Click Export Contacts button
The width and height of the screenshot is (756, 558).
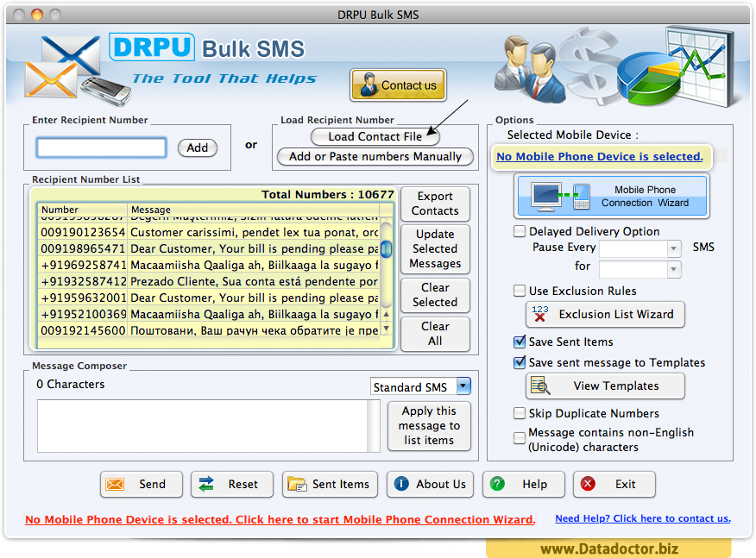pyautogui.click(x=435, y=204)
